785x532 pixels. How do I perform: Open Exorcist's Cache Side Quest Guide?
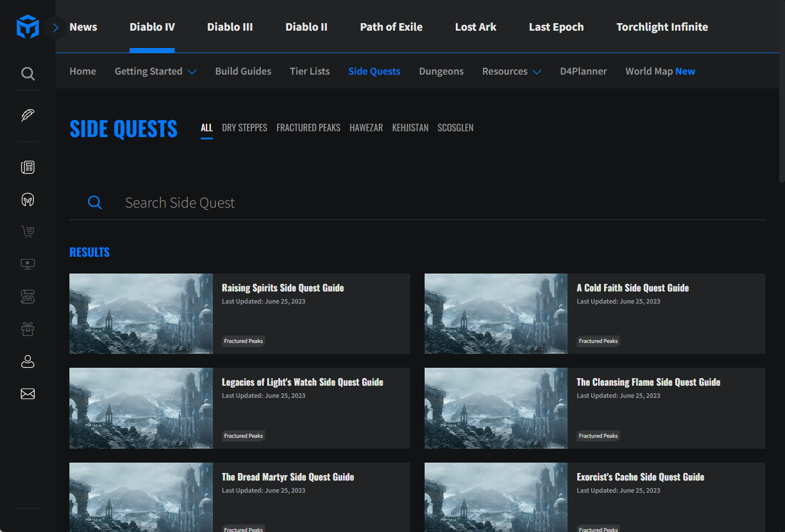[640, 477]
